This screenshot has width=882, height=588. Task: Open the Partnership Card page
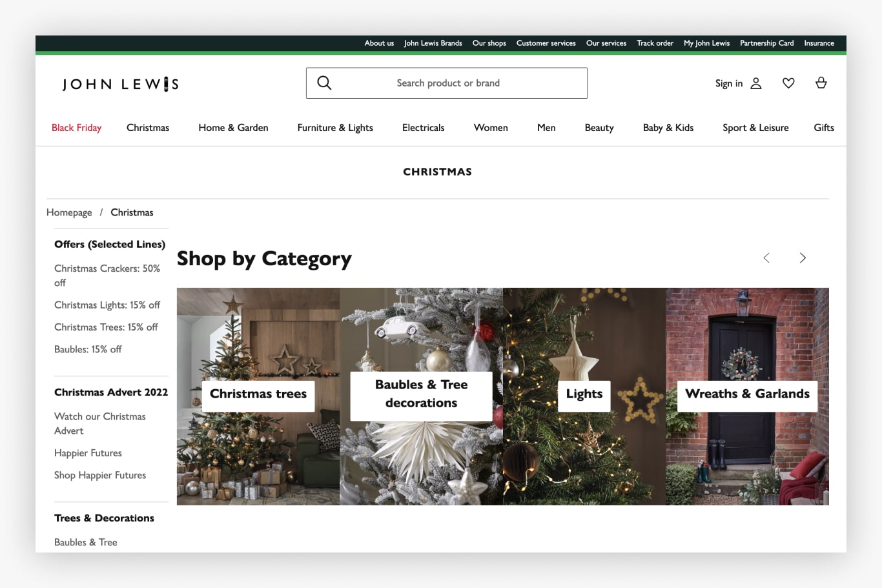pos(766,43)
